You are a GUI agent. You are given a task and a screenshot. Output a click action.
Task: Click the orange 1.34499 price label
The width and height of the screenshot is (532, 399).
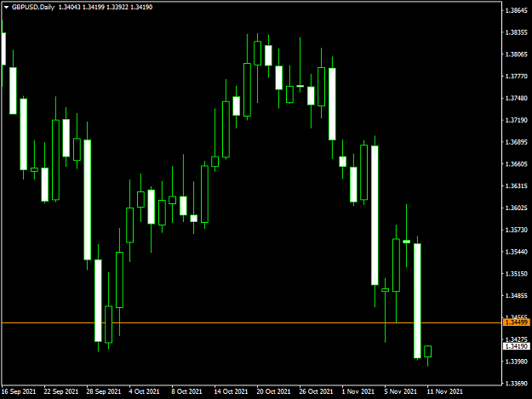click(516, 322)
